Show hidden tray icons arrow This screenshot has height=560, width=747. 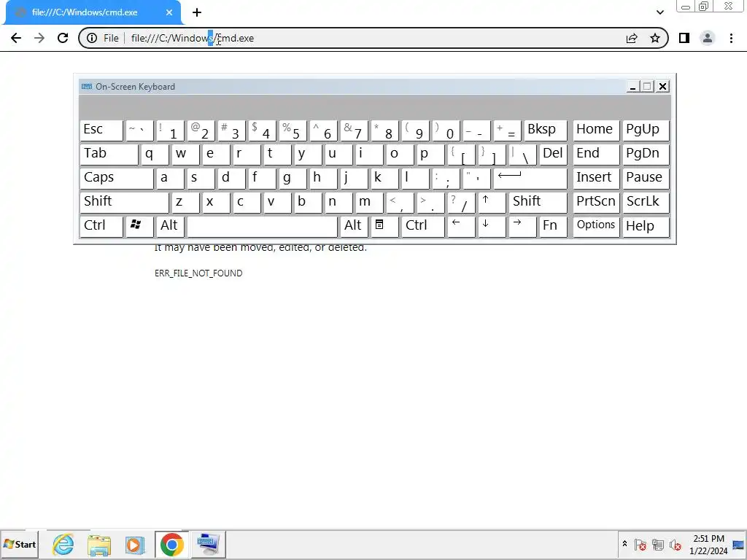point(624,544)
